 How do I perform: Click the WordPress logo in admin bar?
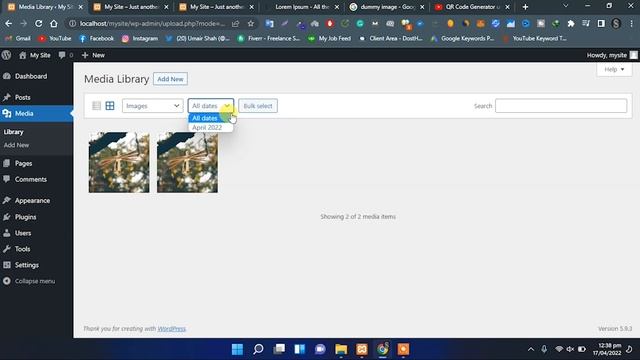point(6,55)
